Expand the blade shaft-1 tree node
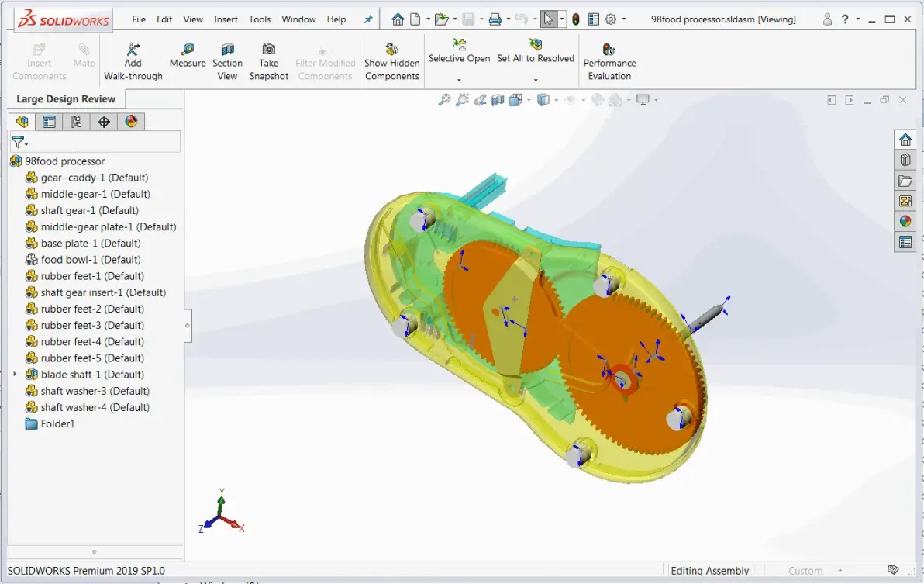 coord(16,374)
